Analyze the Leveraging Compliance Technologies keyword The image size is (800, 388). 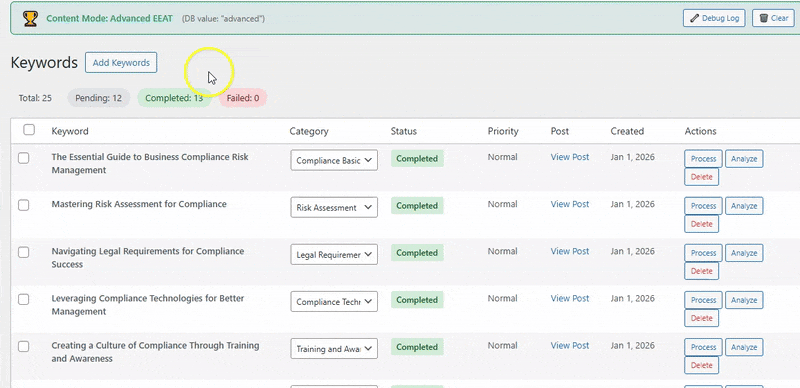744,300
